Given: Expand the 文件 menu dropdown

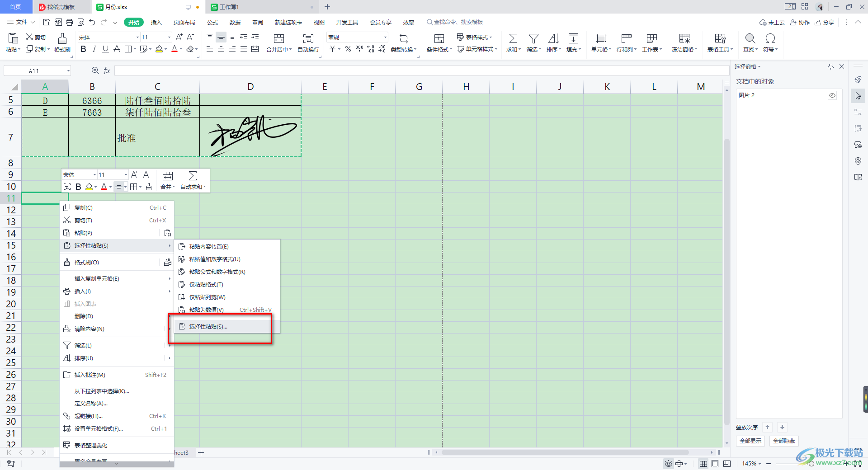Looking at the screenshot, I should 21,22.
